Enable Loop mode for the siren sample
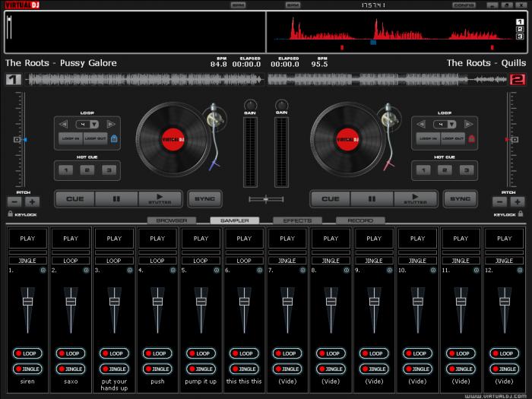 pyautogui.click(x=27, y=353)
